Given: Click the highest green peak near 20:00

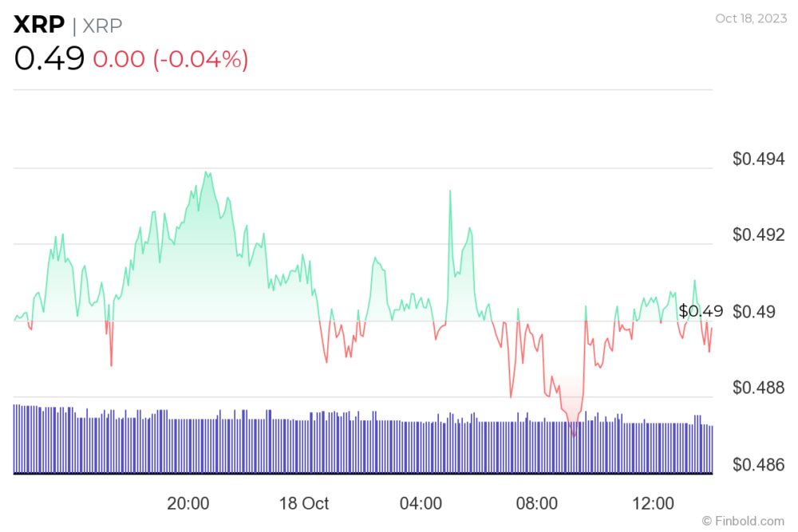Looking at the screenshot, I should [x=206, y=173].
